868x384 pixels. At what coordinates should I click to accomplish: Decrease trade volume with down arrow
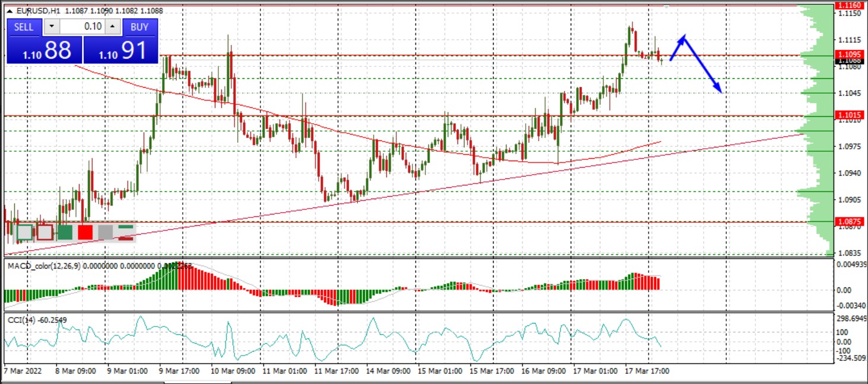tap(52, 27)
